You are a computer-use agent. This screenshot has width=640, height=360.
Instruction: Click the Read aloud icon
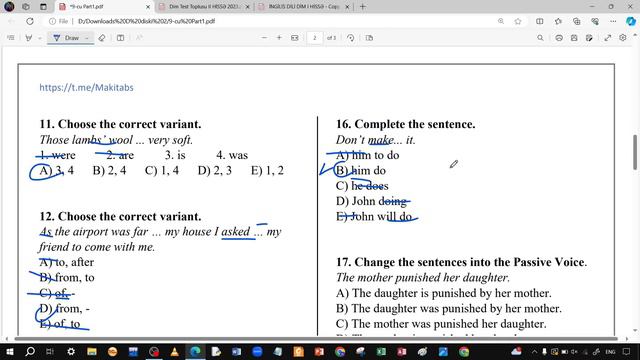coord(139,38)
